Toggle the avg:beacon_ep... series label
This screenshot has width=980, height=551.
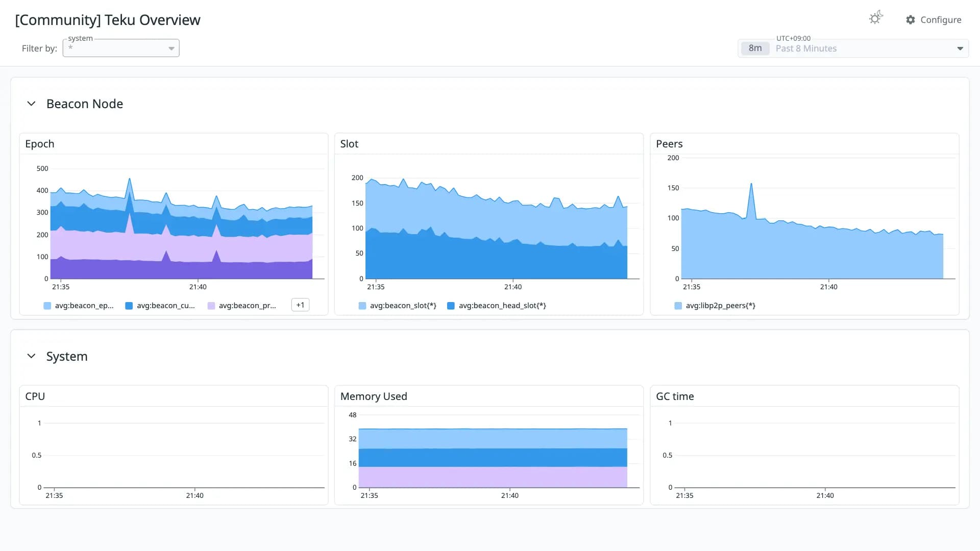pos(84,306)
